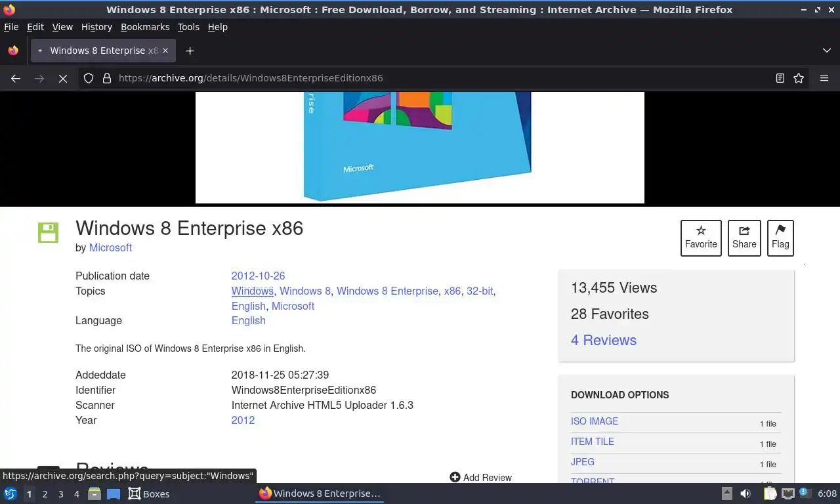Viewport: 840px width, 504px height.
Task: Click the green floppy software icon
Action: 48,232
